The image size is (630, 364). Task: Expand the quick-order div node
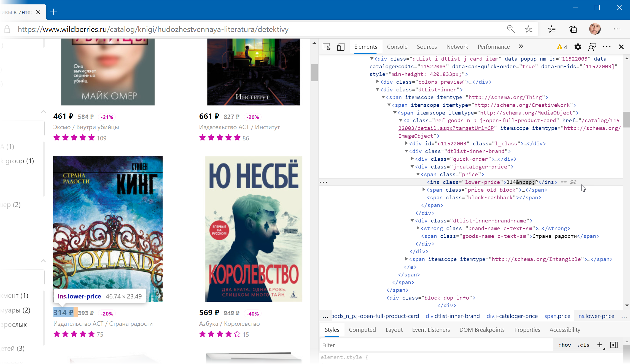click(412, 159)
